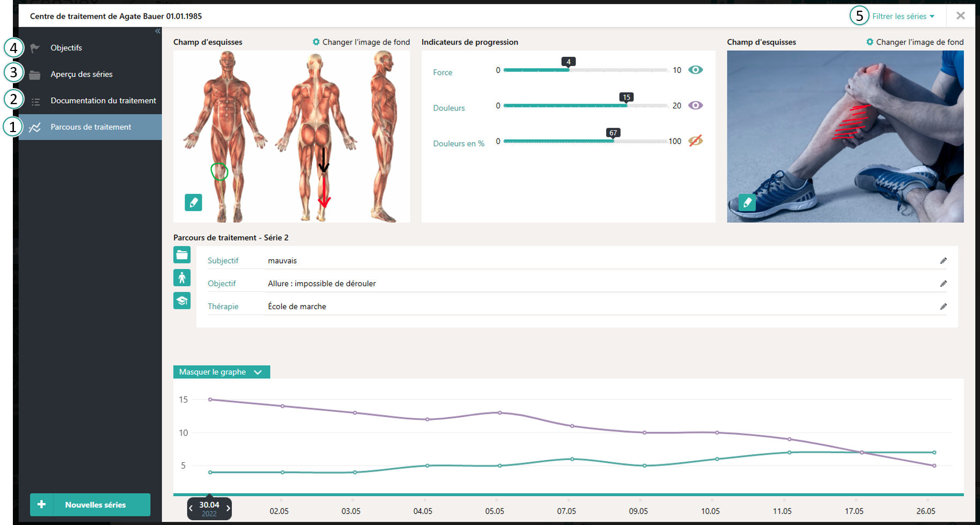Viewport: 980px width, 525px height.
Task: Hide the Douleurs indicator with its eye toggle
Action: 695,105
